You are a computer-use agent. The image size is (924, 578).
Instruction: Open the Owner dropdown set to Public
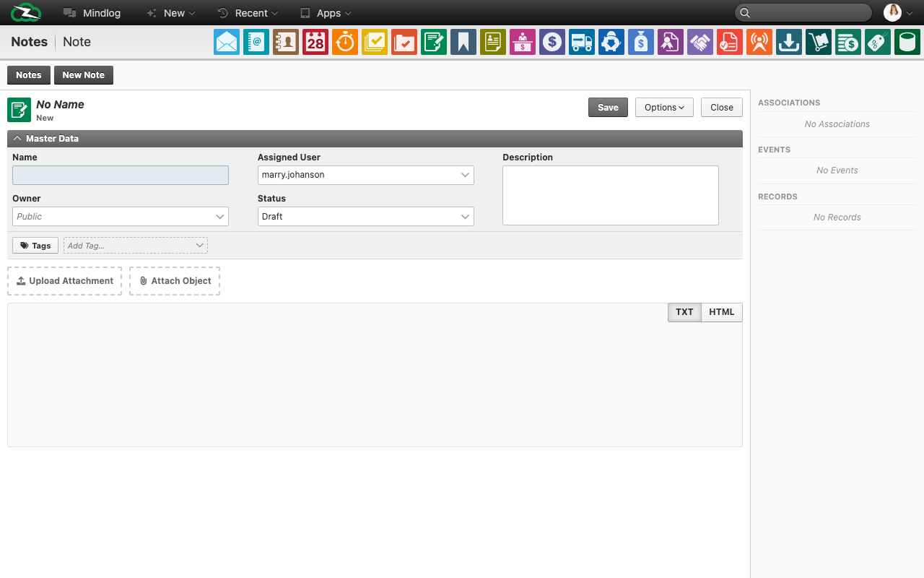coord(121,216)
